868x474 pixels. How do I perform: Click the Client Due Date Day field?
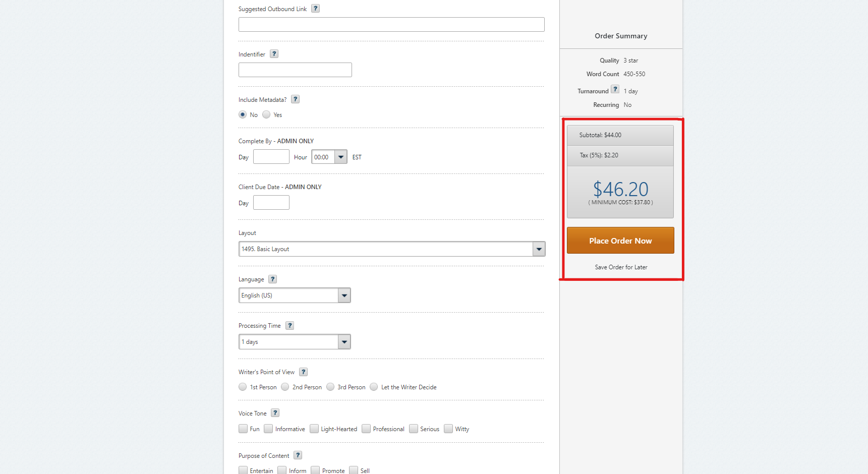[271, 202]
